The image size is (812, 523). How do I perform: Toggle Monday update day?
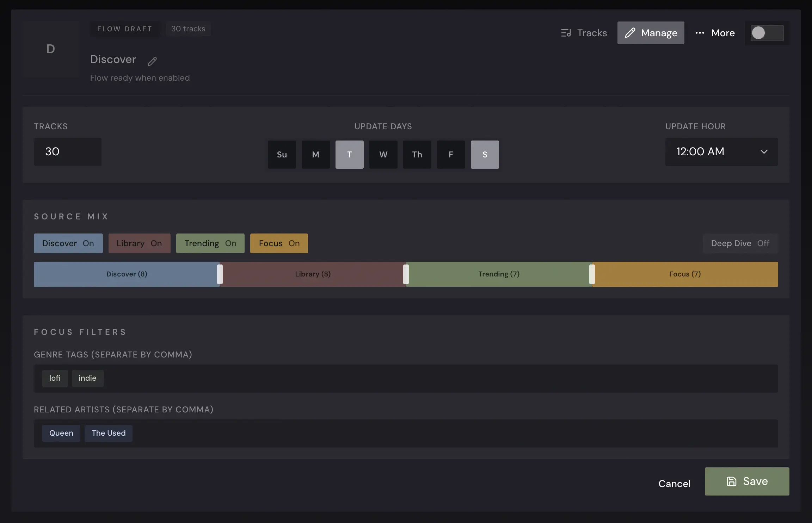point(316,155)
